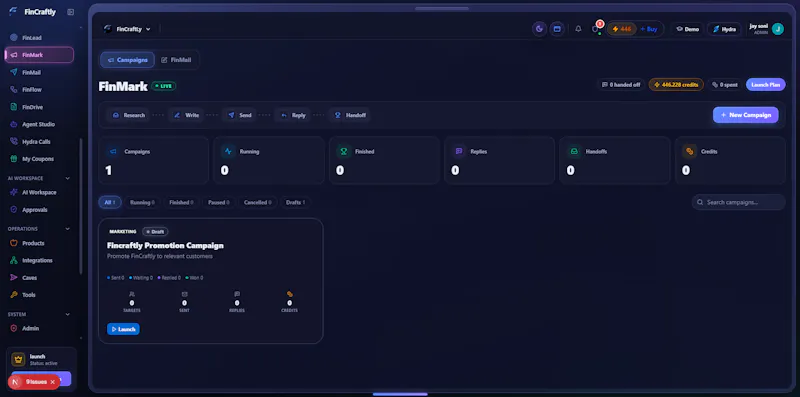The height and width of the screenshot is (397, 800).
Task: Switch to the Campaigns tab
Action: tap(128, 60)
